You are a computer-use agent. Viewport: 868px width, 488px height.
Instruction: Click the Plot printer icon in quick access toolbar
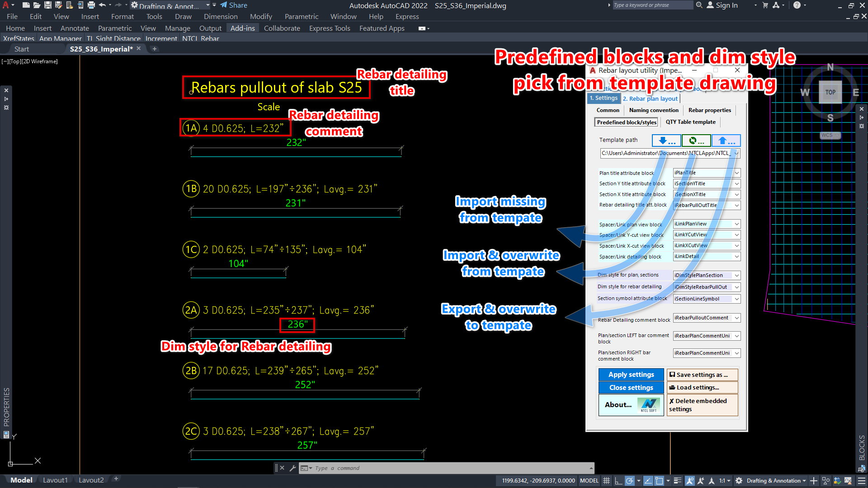(91, 5)
